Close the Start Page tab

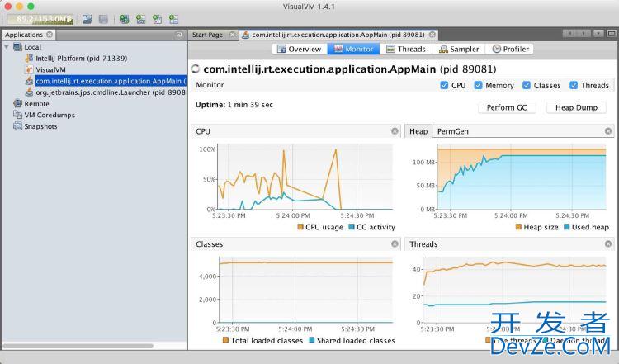click(x=233, y=35)
